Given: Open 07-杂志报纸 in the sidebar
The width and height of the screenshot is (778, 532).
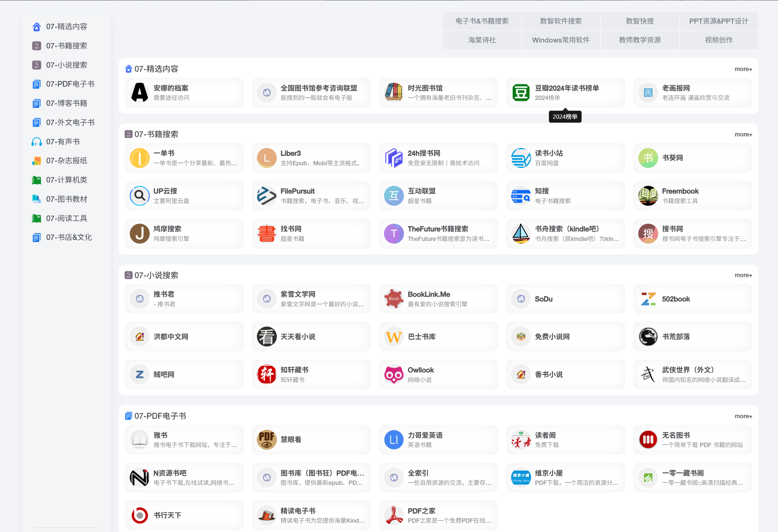Looking at the screenshot, I should [66, 161].
